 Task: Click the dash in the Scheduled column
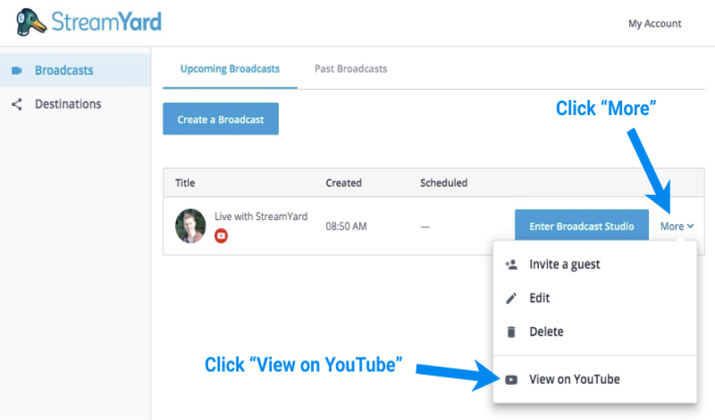pos(425,227)
